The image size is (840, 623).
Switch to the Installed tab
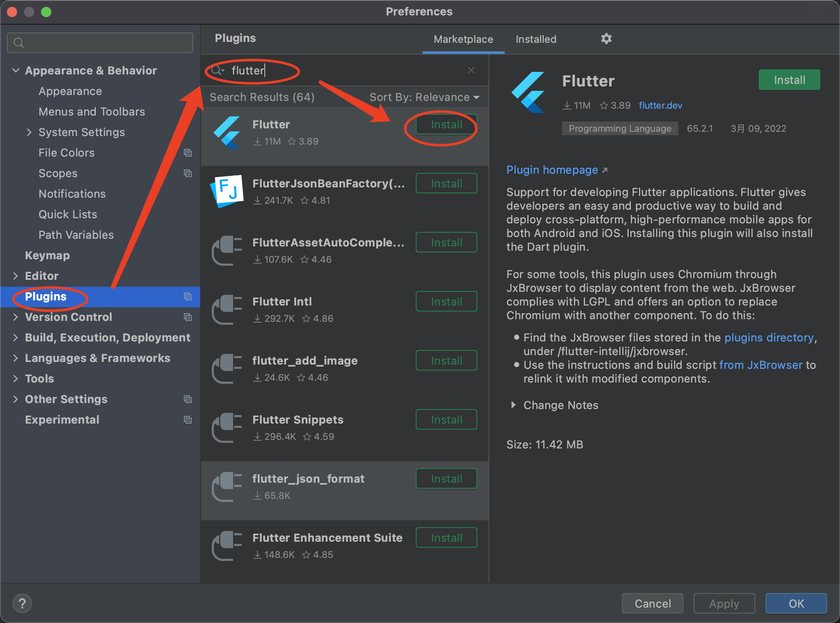[536, 39]
